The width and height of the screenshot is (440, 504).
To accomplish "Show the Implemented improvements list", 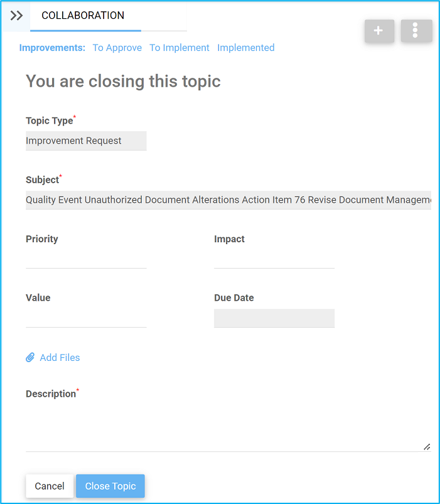I will [x=245, y=48].
